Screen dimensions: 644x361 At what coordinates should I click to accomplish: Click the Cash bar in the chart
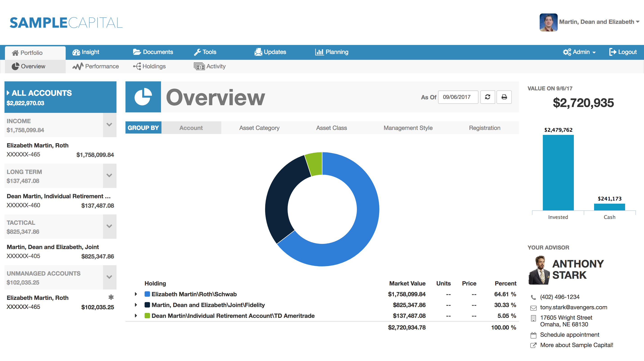pos(609,207)
